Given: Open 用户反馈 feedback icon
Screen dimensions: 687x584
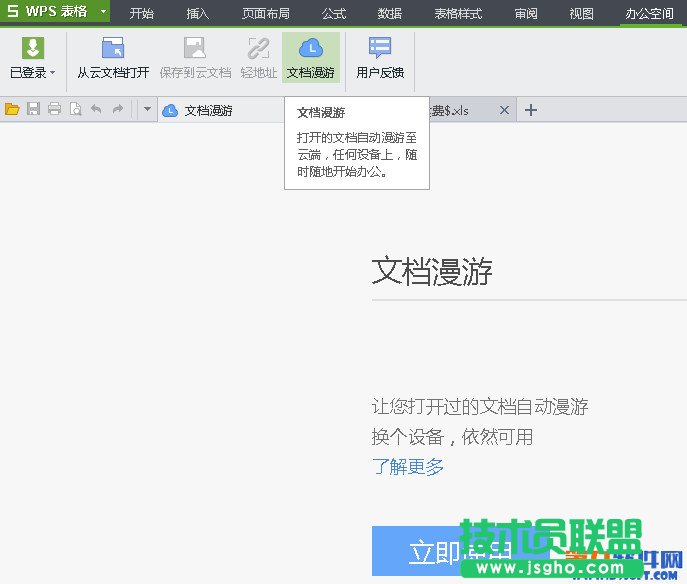Looking at the screenshot, I should tap(380, 48).
